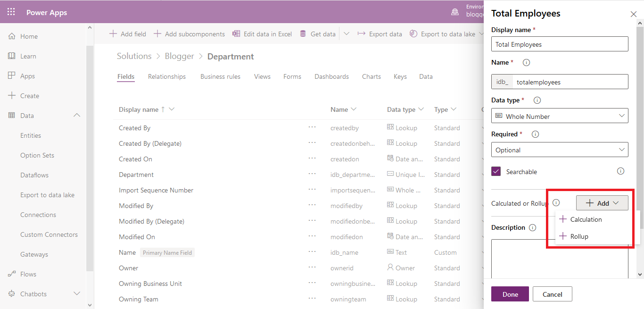Collapse the Chatbots section in the sidebar
The width and height of the screenshot is (644, 309).
(77, 293)
